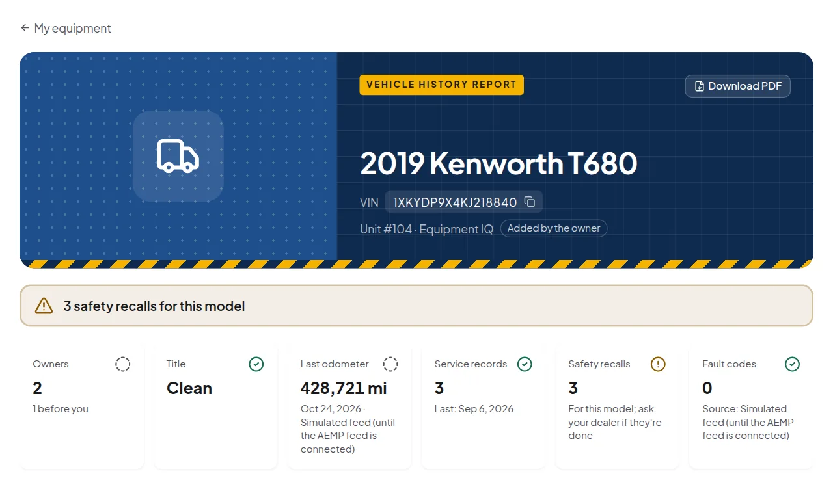Copy the VIN to clipboard
This screenshot has width=833, height=504.
[530, 202]
